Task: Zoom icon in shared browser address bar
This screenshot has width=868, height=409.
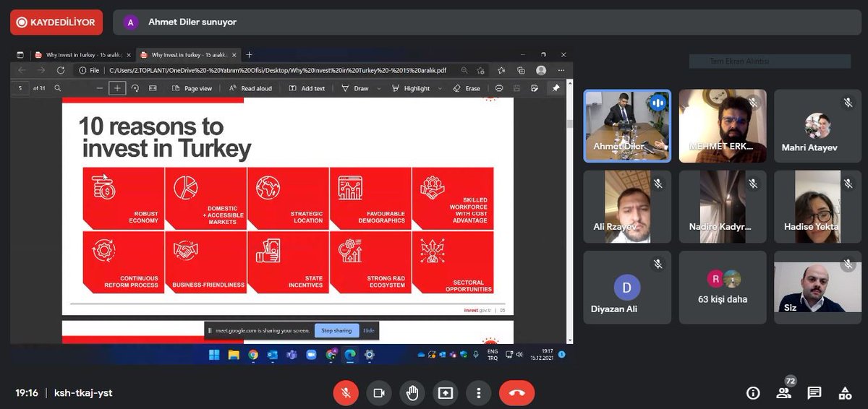Action: pos(464,71)
